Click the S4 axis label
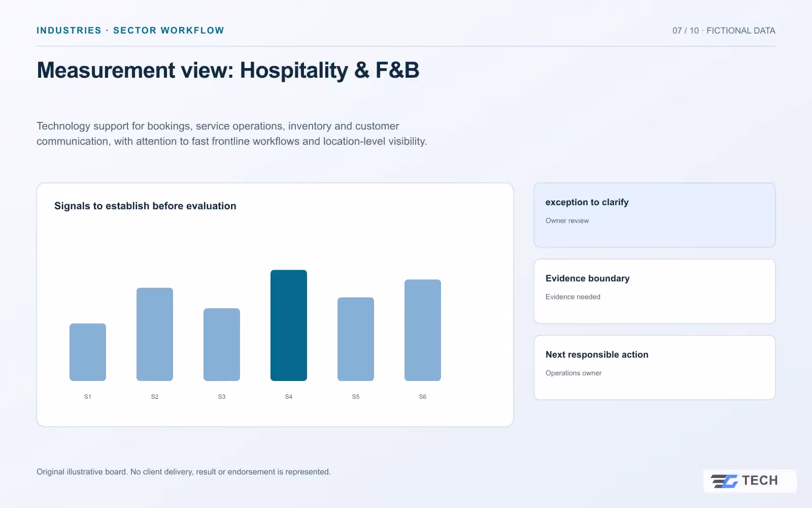The image size is (812, 508). [289, 397]
